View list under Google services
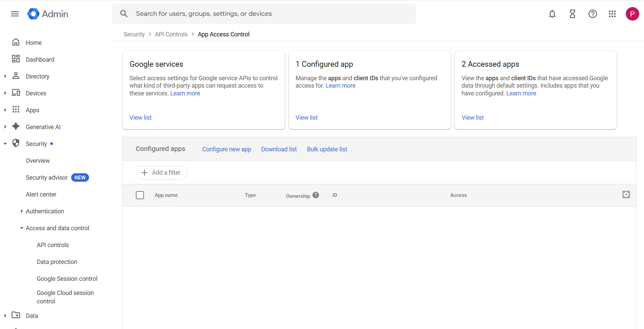The width and height of the screenshot is (644, 329). [141, 118]
